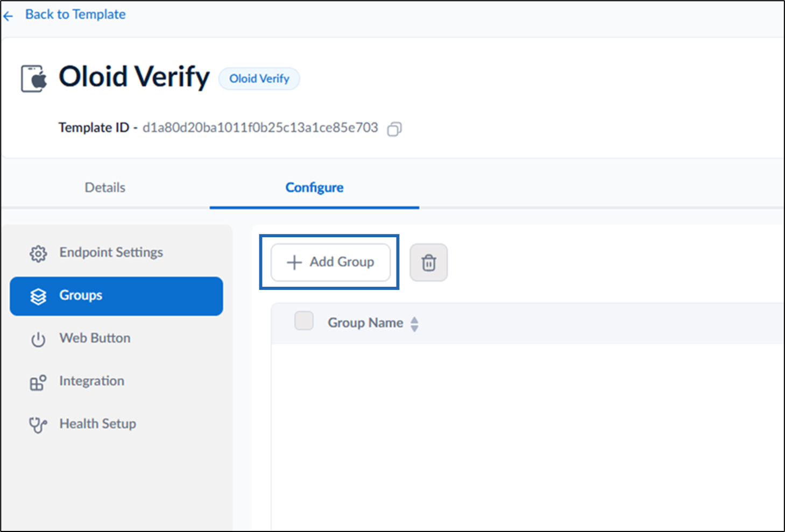Click the Oloid Verify tag badge
The height and width of the screenshot is (532, 785).
click(259, 79)
